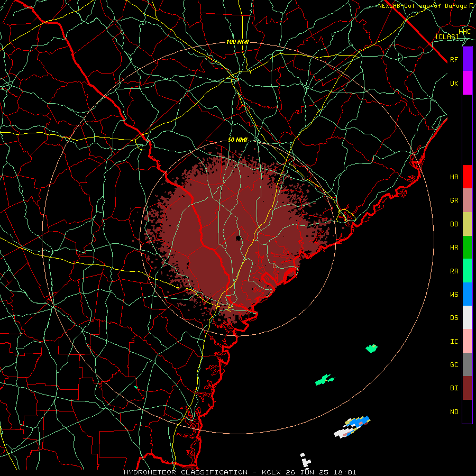Click the RF legend label
Viewport: 476px width, 476px height.
point(454,59)
